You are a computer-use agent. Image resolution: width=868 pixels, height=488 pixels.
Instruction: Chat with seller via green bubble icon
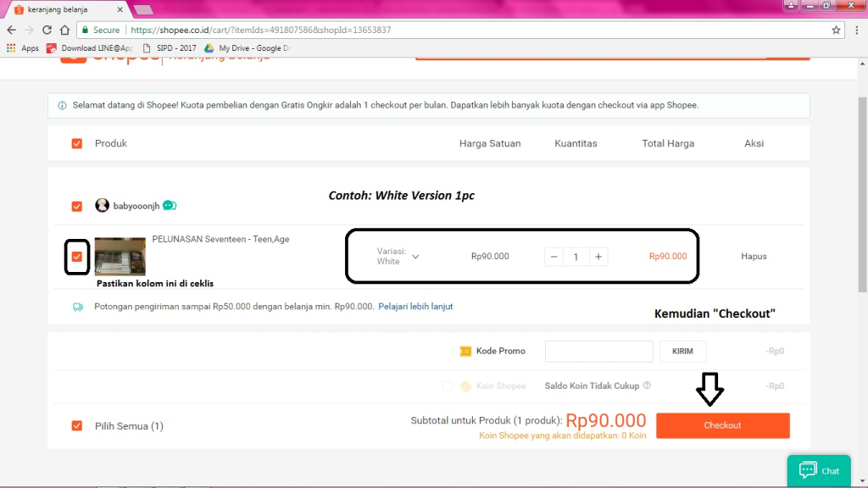(x=170, y=206)
